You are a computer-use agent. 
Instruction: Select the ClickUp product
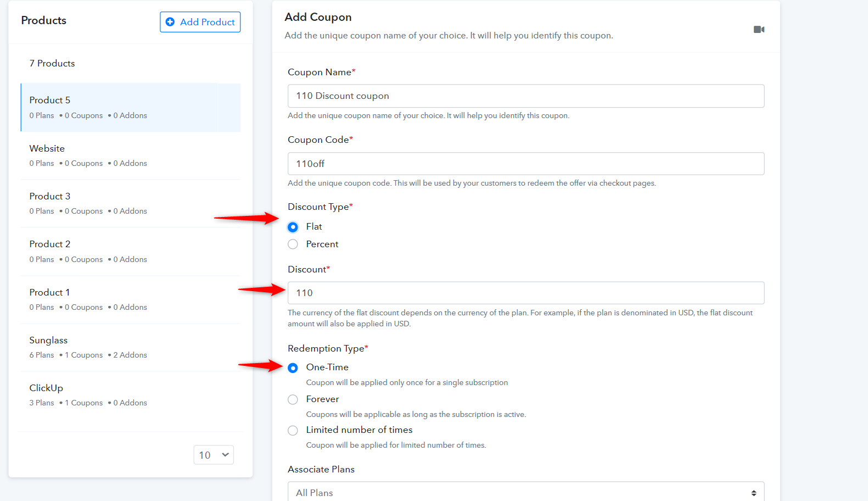point(131,395)
